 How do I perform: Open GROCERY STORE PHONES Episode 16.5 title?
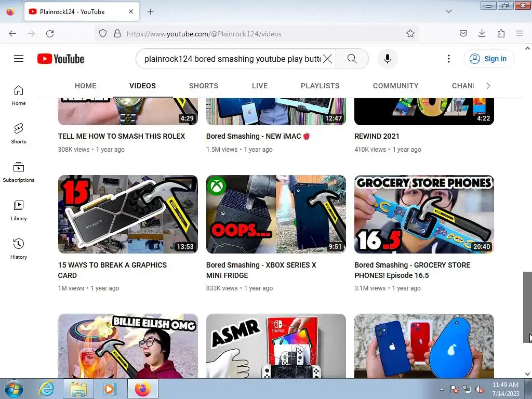[x=412, y=270]
